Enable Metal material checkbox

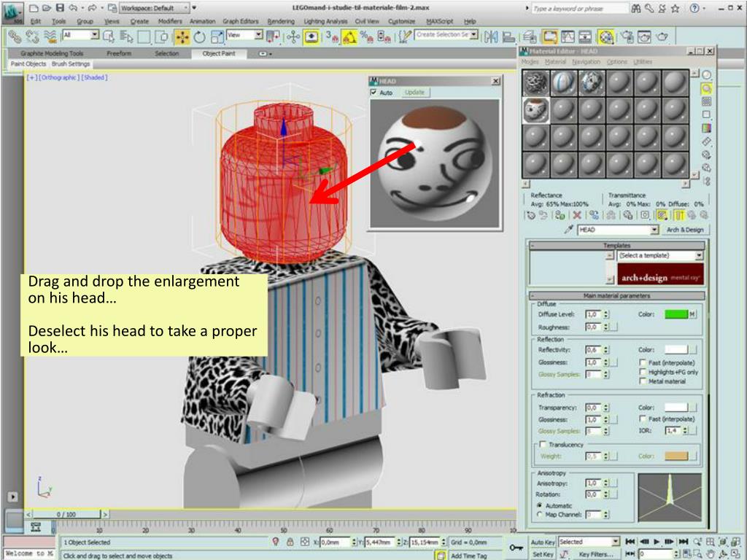pos(643,381)
